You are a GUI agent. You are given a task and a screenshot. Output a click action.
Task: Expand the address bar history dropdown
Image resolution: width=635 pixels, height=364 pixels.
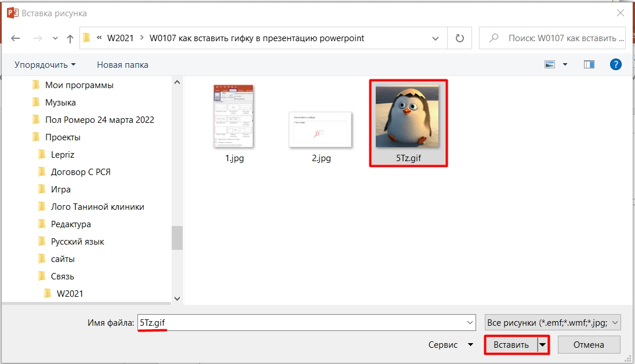tap(436, 38)
